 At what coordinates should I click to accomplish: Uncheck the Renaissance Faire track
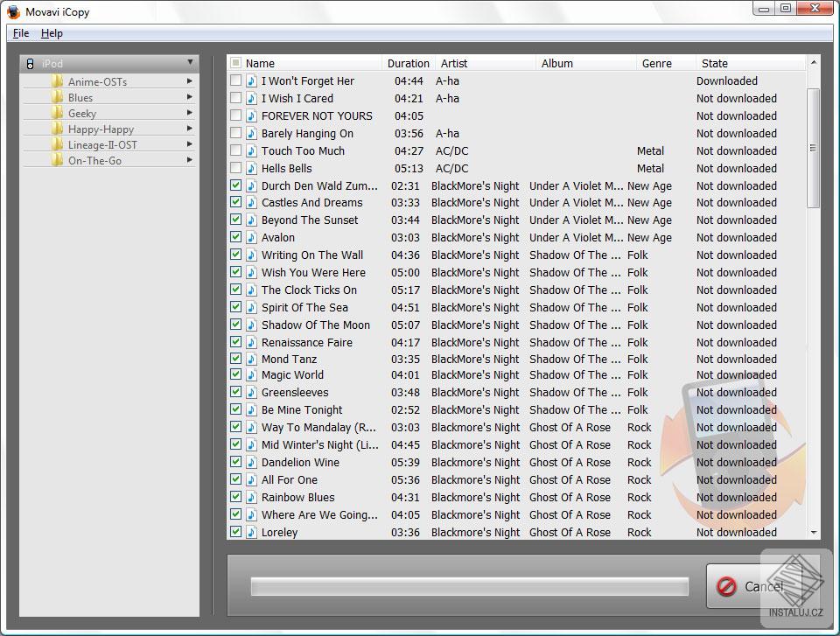[235, 342]
